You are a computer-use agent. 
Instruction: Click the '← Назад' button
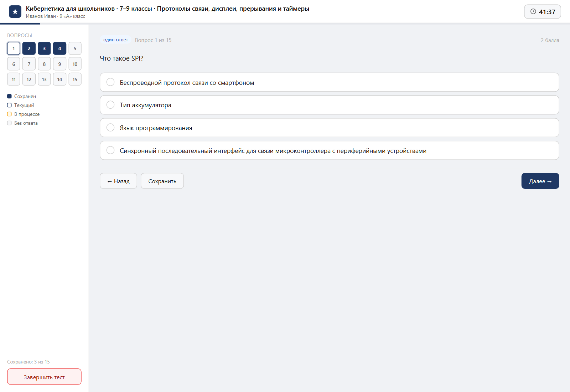(118, 181)
